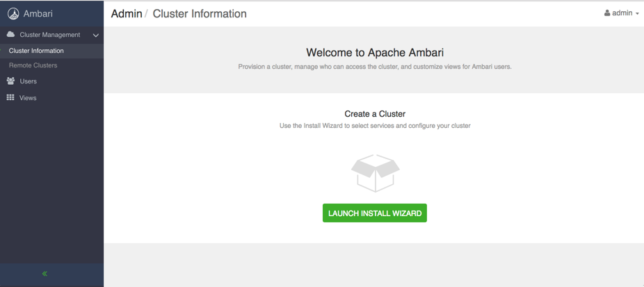This screenshot has height=287, width=644.
Task: Click the Users group icon
Action: 11,81
